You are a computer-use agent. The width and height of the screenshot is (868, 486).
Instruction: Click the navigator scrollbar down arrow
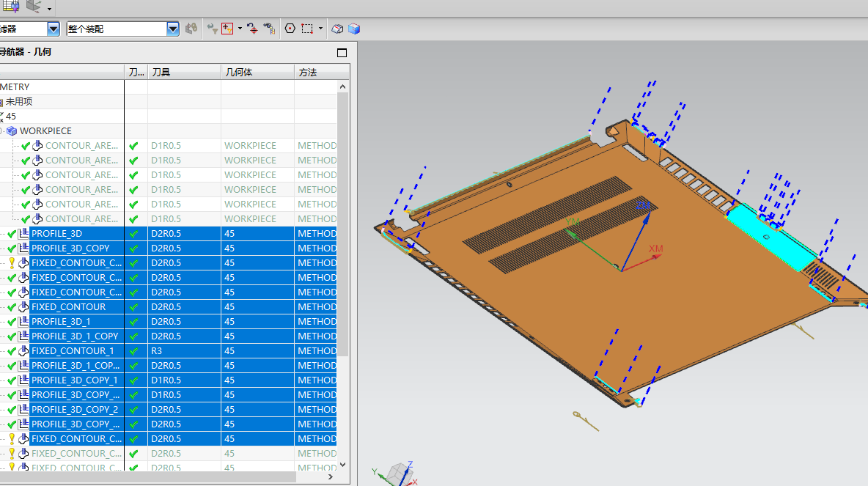(x=342, y=464)
